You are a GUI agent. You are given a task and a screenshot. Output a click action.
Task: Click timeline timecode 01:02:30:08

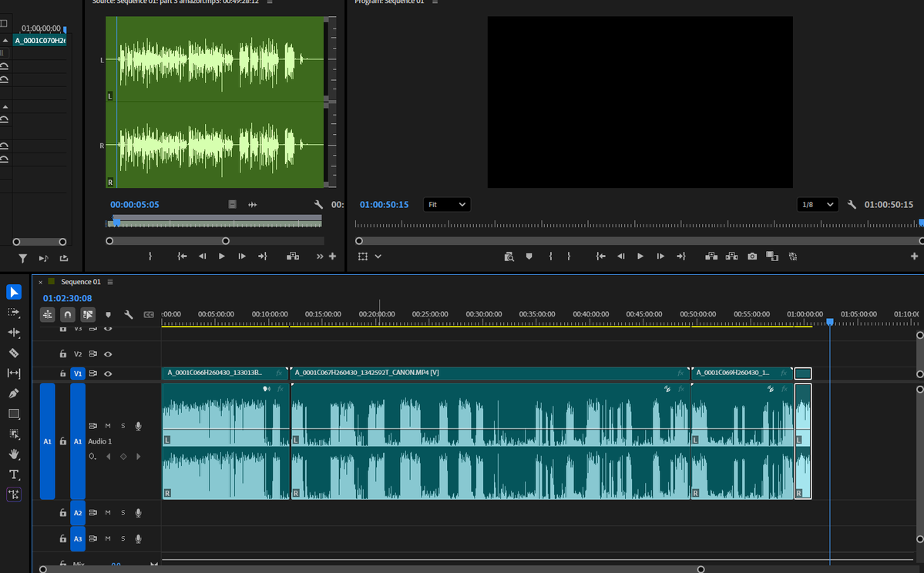[67, 298]
